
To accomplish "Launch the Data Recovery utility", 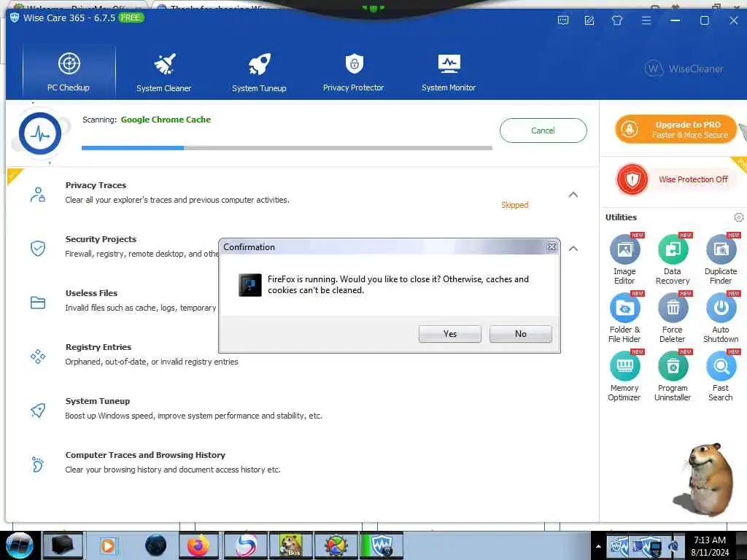I will (673, 260).
